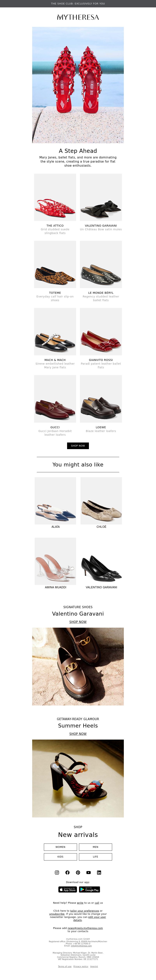Viewport: 156px width, 980px height.
Task: Select the KIDS new arrivals button
Action: click(x=60, y=857)
